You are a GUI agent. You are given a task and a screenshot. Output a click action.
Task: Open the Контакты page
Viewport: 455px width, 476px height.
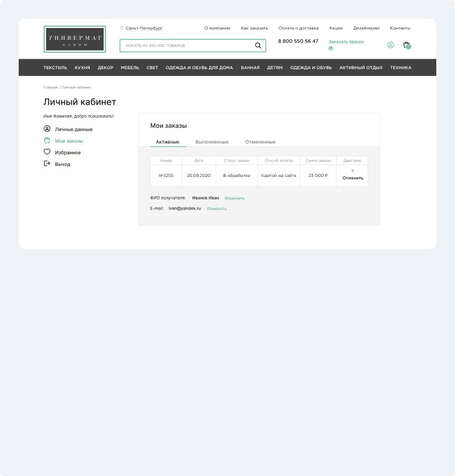click(x=400, y=28)
